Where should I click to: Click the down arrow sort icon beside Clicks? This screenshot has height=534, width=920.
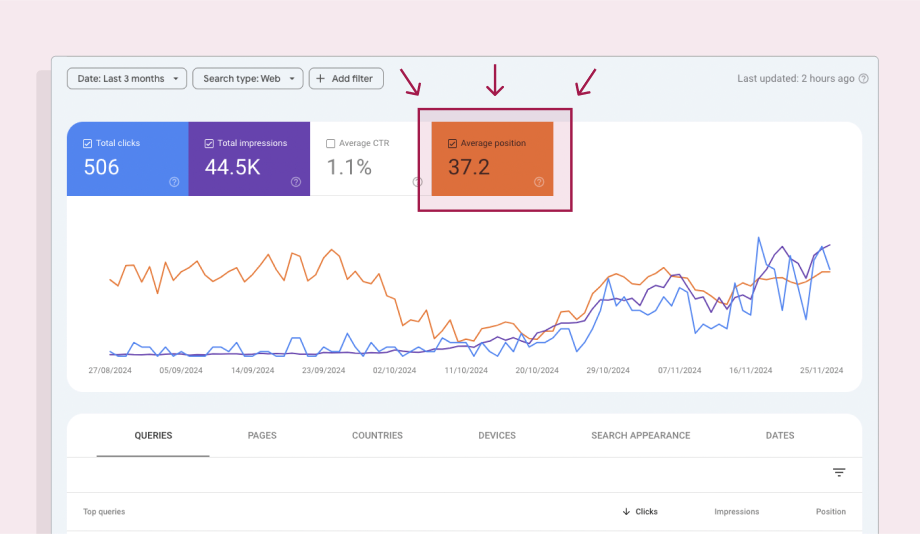[626, 512]
